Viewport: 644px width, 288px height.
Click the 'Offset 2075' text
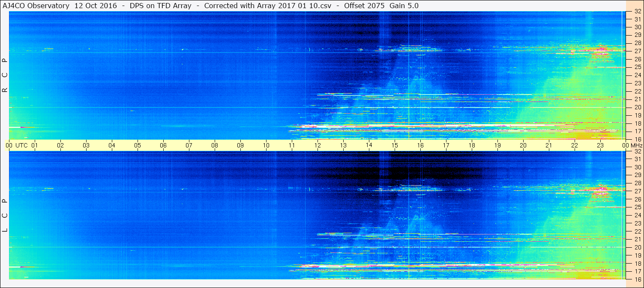(x=364, y=6)
